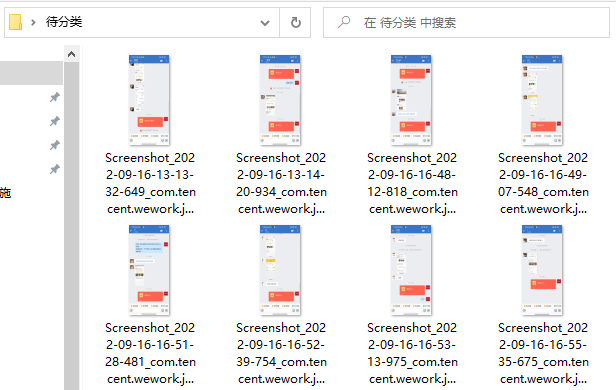Refresh the 待分类 folder view

point(295,23)
